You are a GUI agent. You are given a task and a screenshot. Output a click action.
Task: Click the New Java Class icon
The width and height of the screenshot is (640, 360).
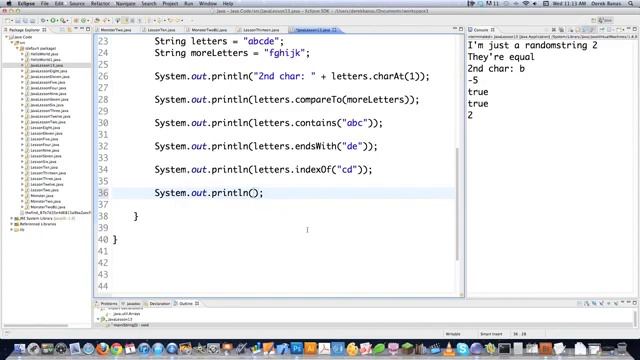click(x=83, y=20)
